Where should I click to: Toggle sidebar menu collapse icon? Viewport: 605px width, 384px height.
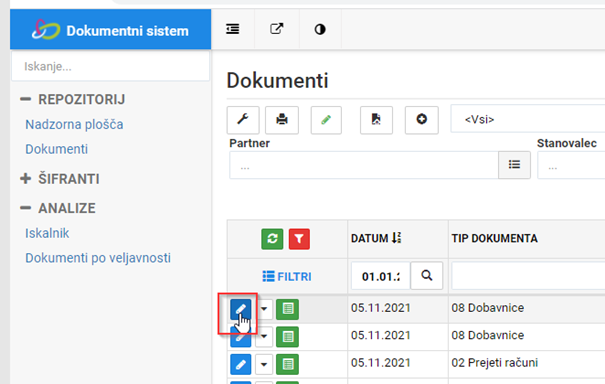click(233, 29)
